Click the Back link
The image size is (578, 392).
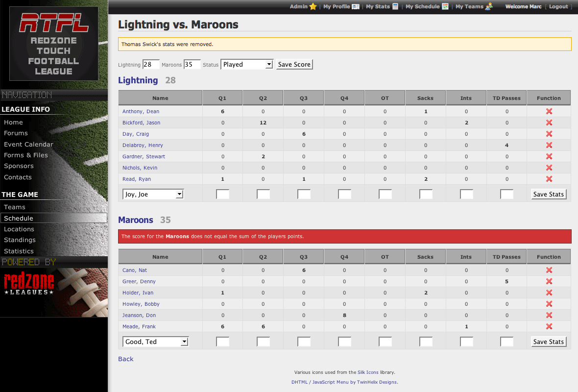coord(125,359)
